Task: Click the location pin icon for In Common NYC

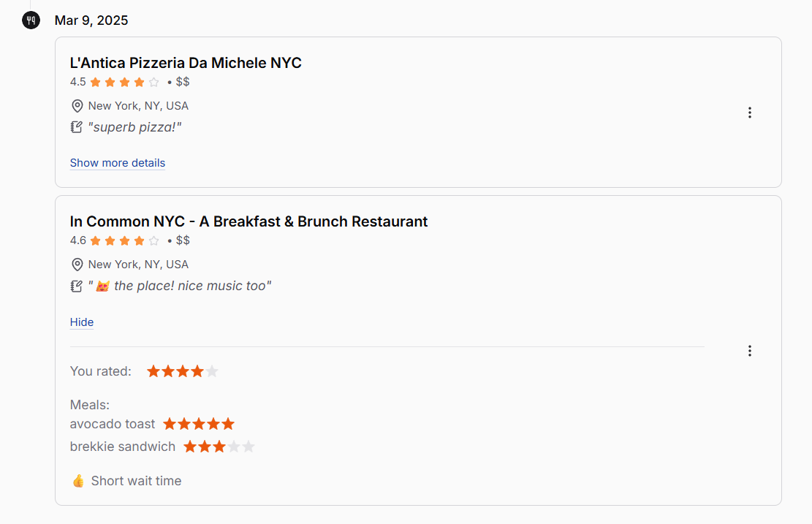Action: point(77,264)
